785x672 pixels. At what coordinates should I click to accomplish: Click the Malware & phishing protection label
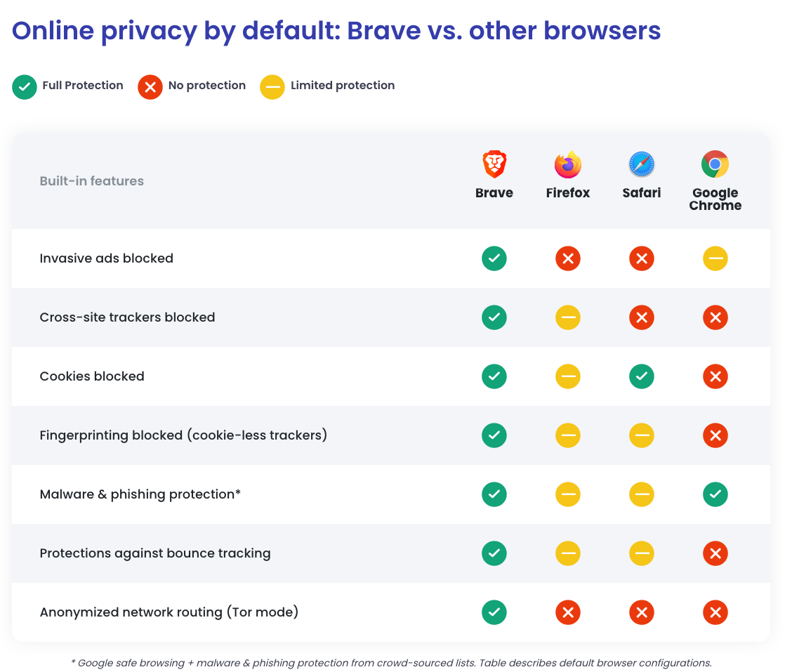click(140, 494)
